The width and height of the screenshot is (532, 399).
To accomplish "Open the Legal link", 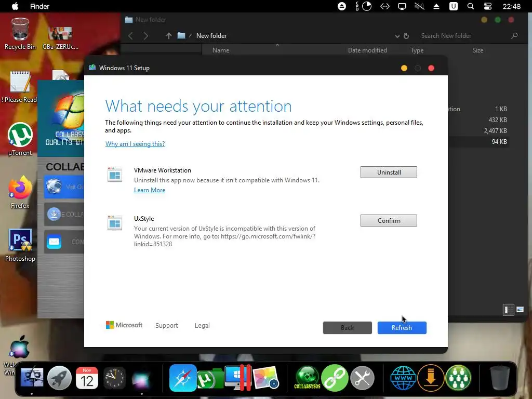I will coord(202,325).
